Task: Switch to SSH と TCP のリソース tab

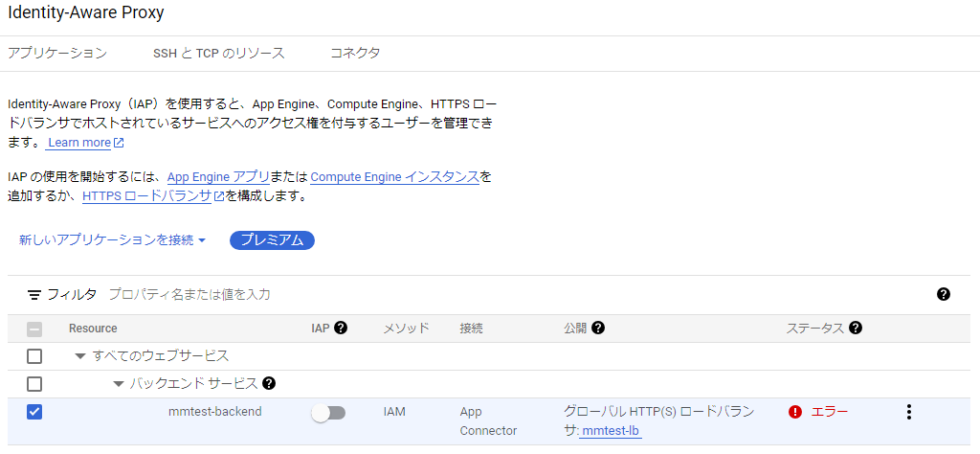Action: [219, 54]
